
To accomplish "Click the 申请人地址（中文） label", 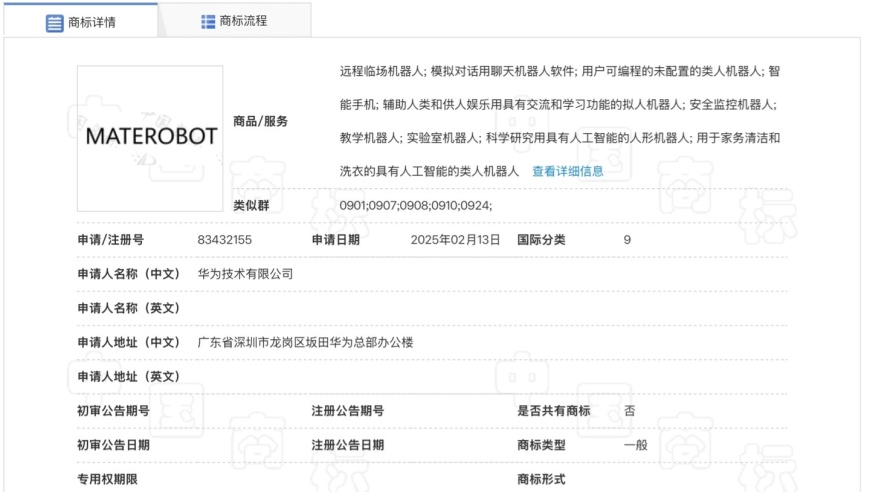I will pos(129,342).
